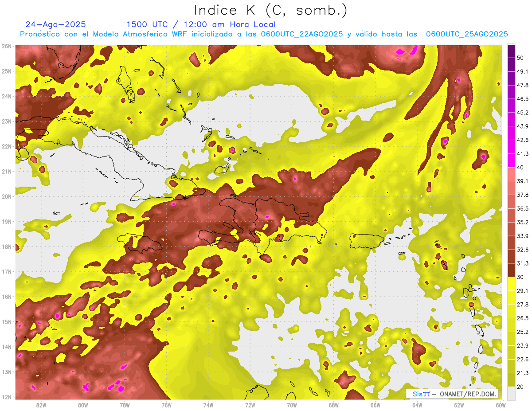Click the "72W" longitude label

tap(250, 405)
